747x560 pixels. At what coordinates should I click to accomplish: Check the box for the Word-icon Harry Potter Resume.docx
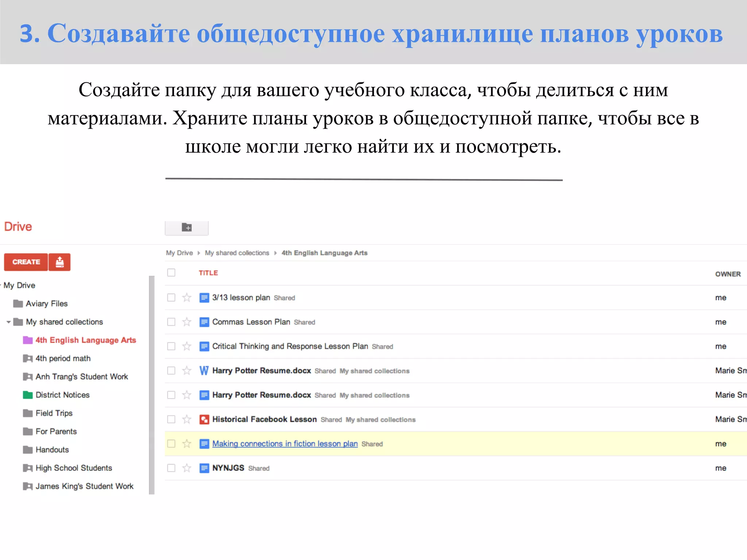tap(171, 371)
